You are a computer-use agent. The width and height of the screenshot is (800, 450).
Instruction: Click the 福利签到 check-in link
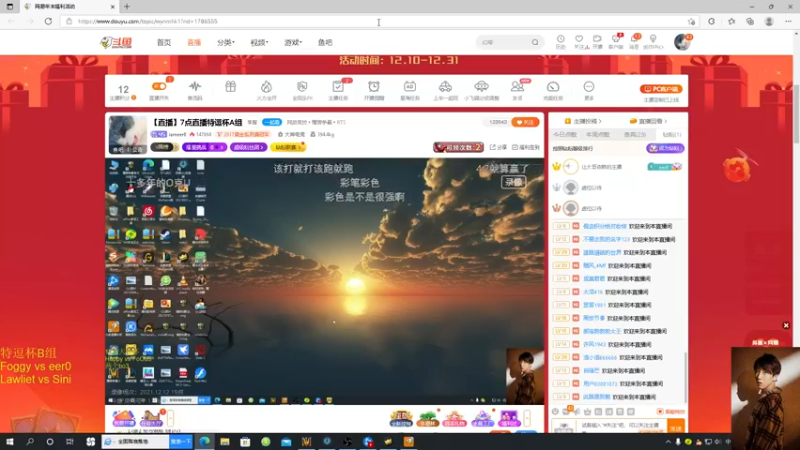(526, 147)
